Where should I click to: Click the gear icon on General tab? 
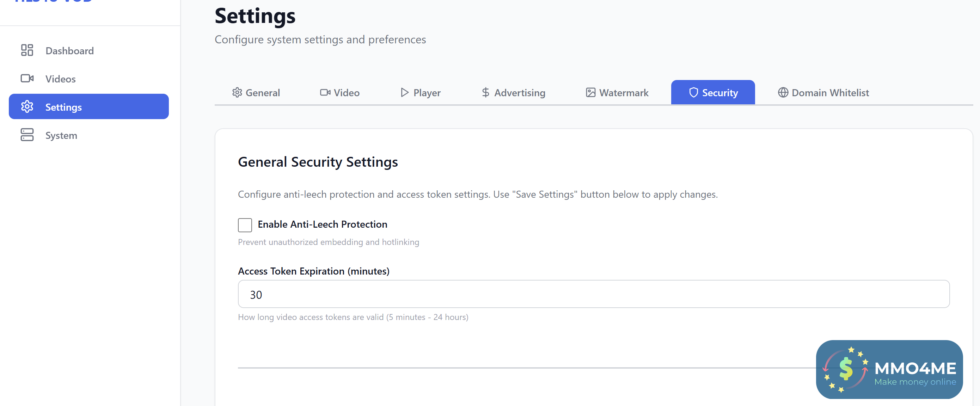pyautogui.click(x=237, y=92)
